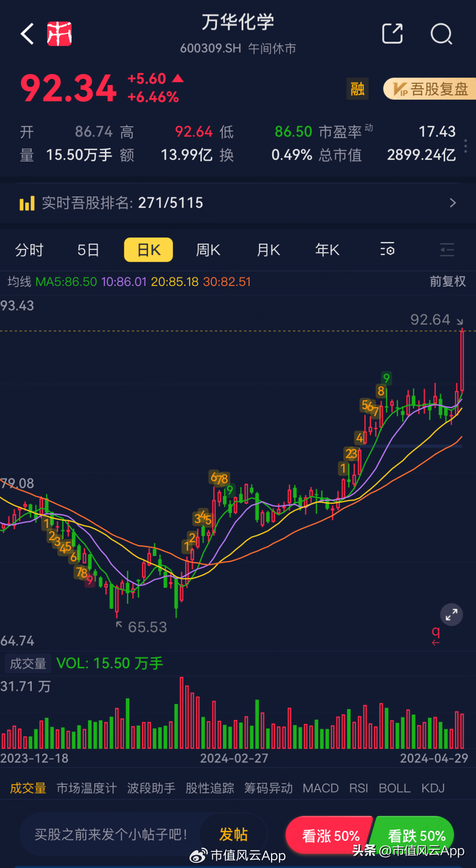Select the 日K chart tab
476x868 pixels.
pos(149,250)
